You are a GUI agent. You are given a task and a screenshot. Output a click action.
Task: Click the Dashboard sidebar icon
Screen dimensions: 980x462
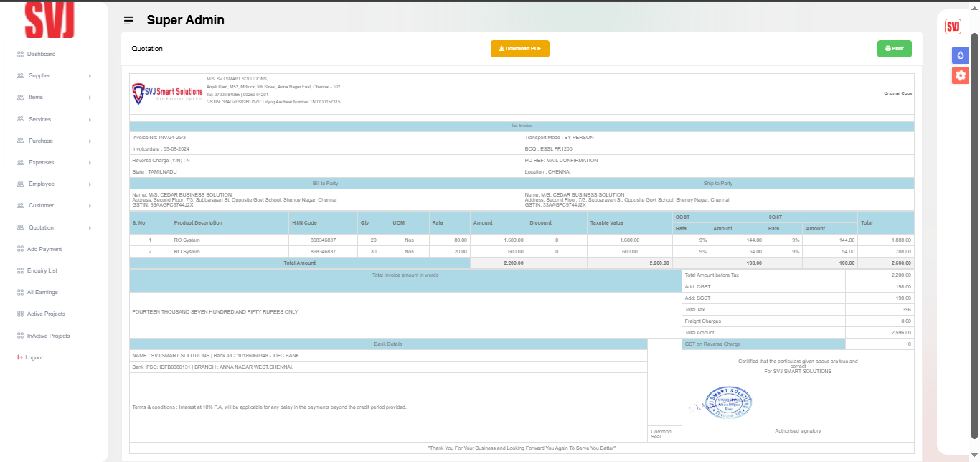[x=21, y=55]
